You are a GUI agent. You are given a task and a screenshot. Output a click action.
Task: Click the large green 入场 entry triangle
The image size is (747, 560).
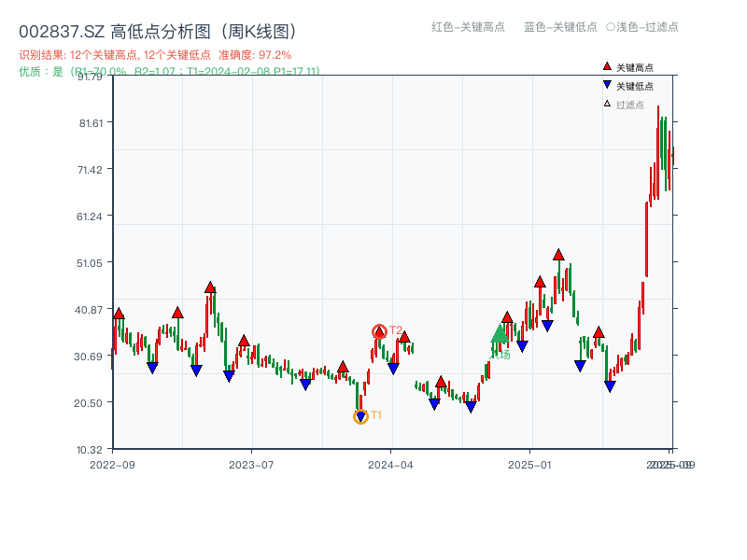(x=500, y=333)
